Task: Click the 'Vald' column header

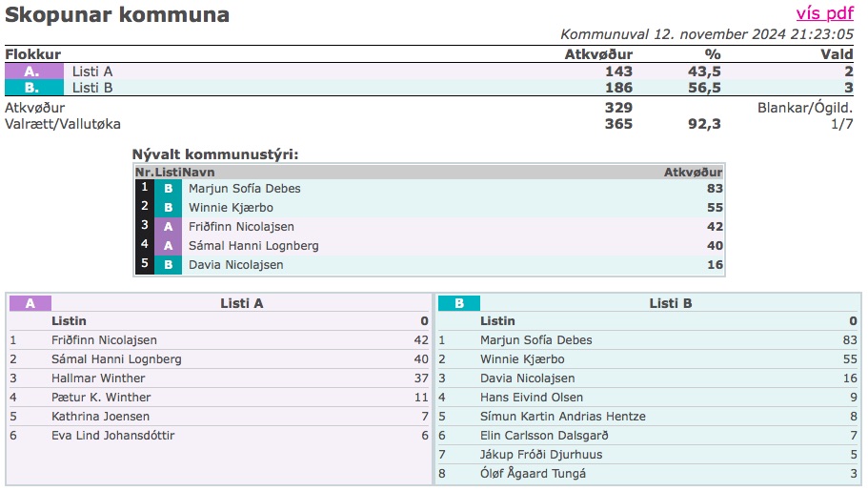Action: coord(837,54)
